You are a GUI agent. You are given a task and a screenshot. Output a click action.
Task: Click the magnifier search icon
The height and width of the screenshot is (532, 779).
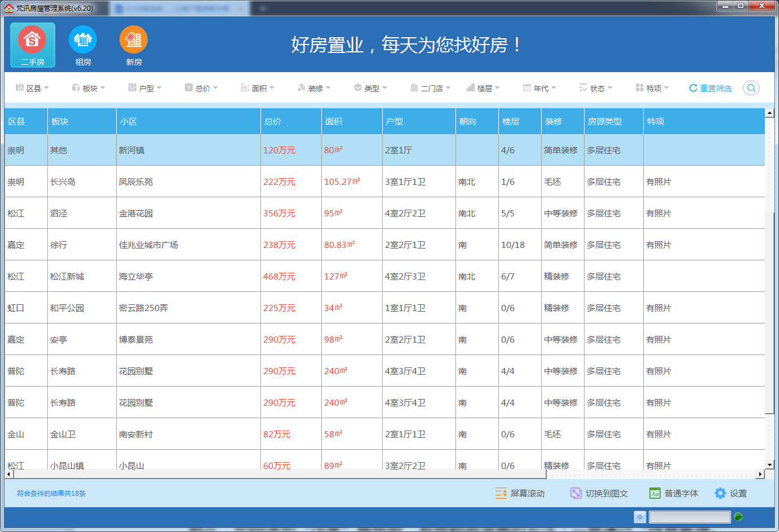(751, 88)
